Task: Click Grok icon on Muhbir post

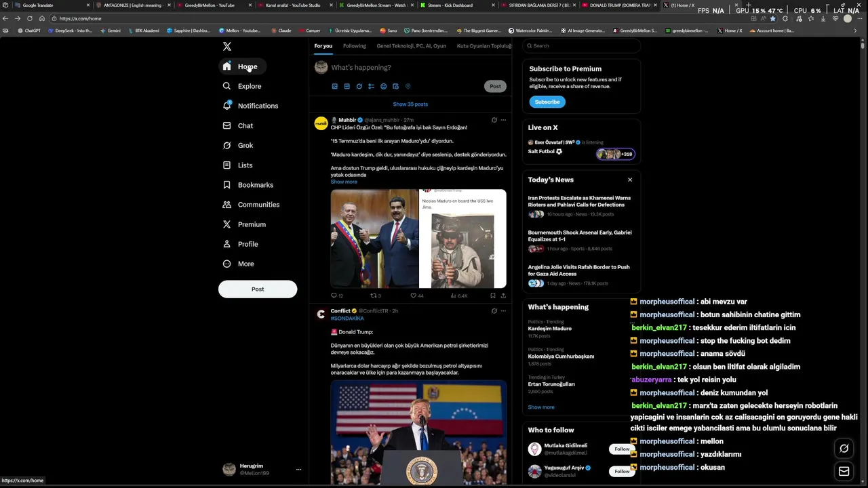Action: [494, 120]
